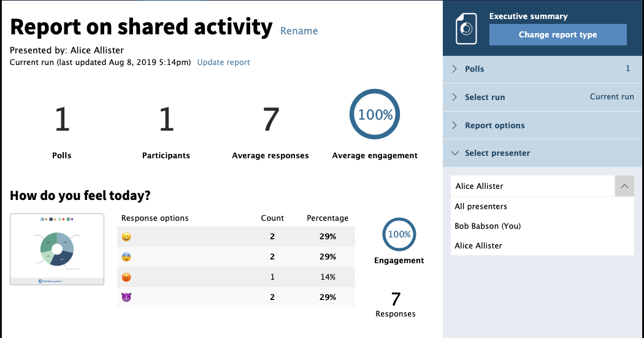Click the angry red face emoji response
The width and height of the screenshot is (644, 338).
pyautogui.click(x=126, y=277)
